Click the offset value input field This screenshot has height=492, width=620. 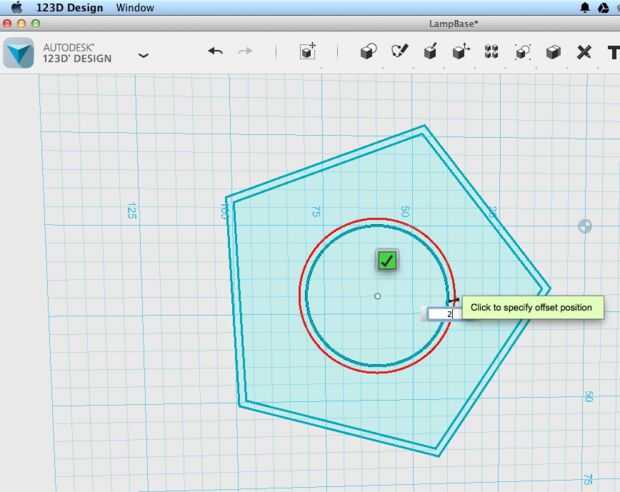444,314
